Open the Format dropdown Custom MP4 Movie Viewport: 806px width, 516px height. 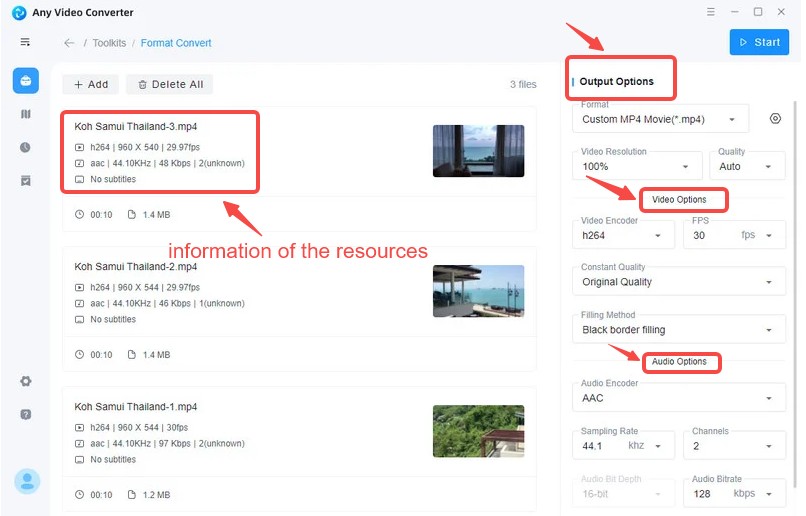pos(660,119)
